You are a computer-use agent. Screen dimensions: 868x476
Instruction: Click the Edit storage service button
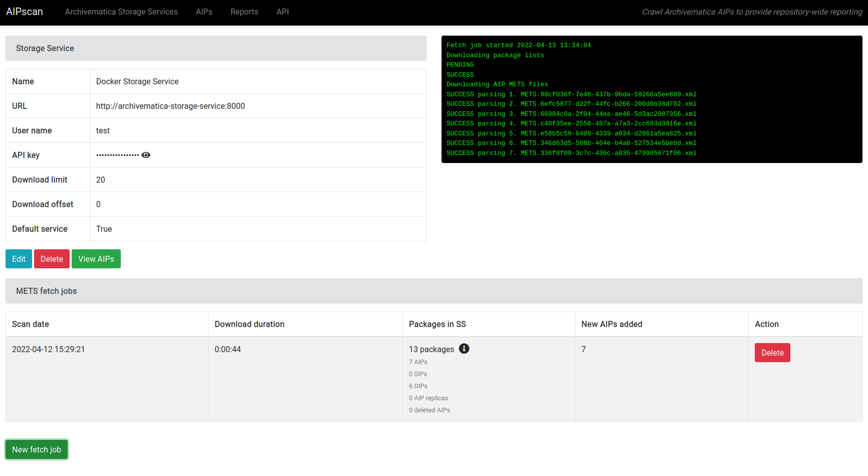(x=19, y=259)
